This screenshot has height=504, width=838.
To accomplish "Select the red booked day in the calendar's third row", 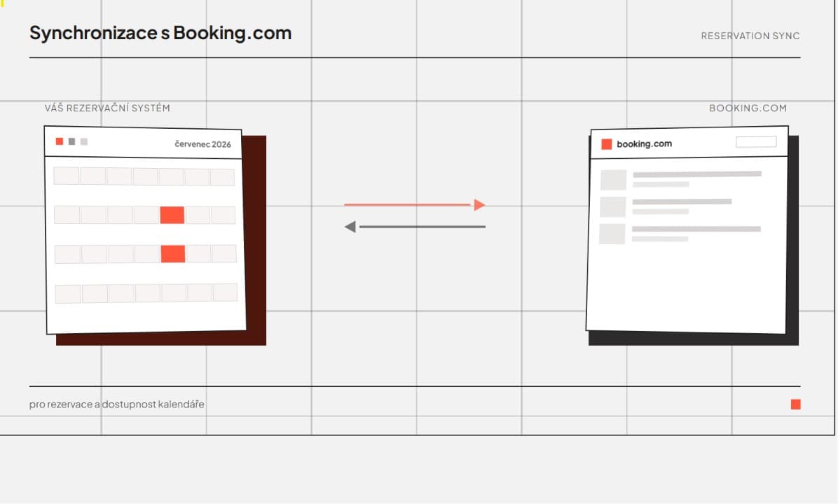I will (x=173, y=253).
